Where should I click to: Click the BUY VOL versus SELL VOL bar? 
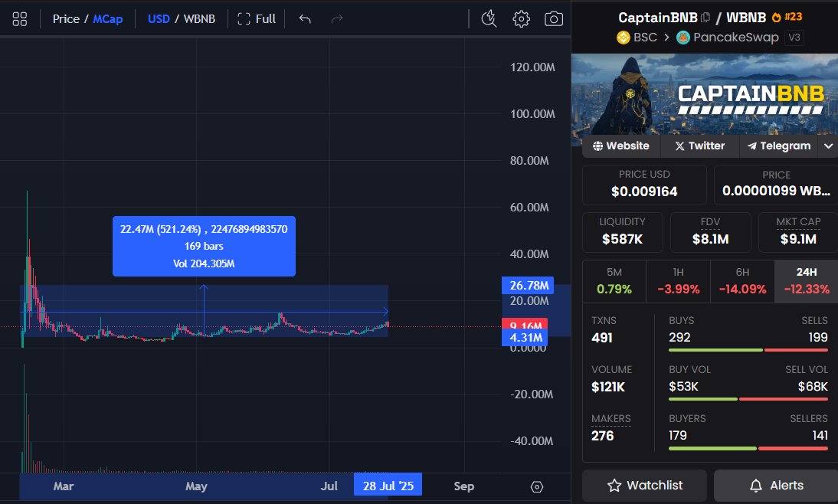[748, 399]
